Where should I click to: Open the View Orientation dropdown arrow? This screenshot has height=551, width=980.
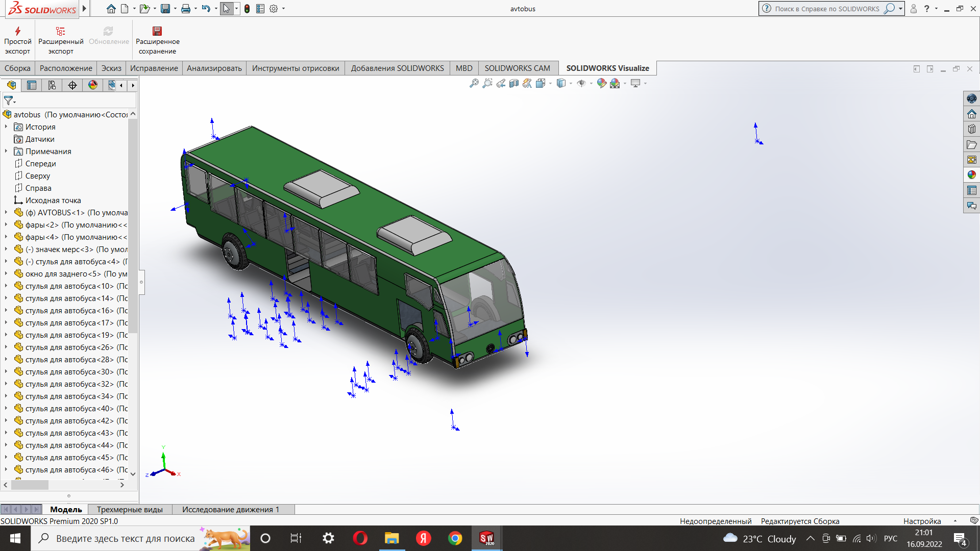point(550,84)
